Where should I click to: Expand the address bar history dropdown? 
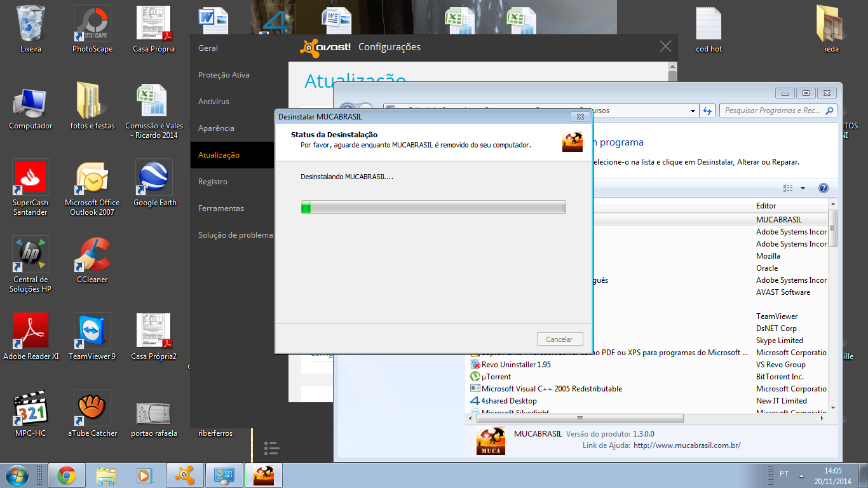click(693, 111)
